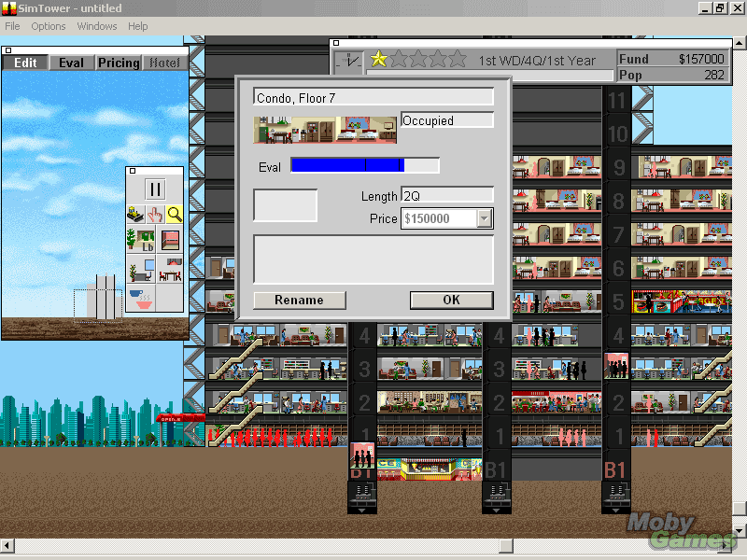Switch the map to Edit view

[x=25, y=63]
